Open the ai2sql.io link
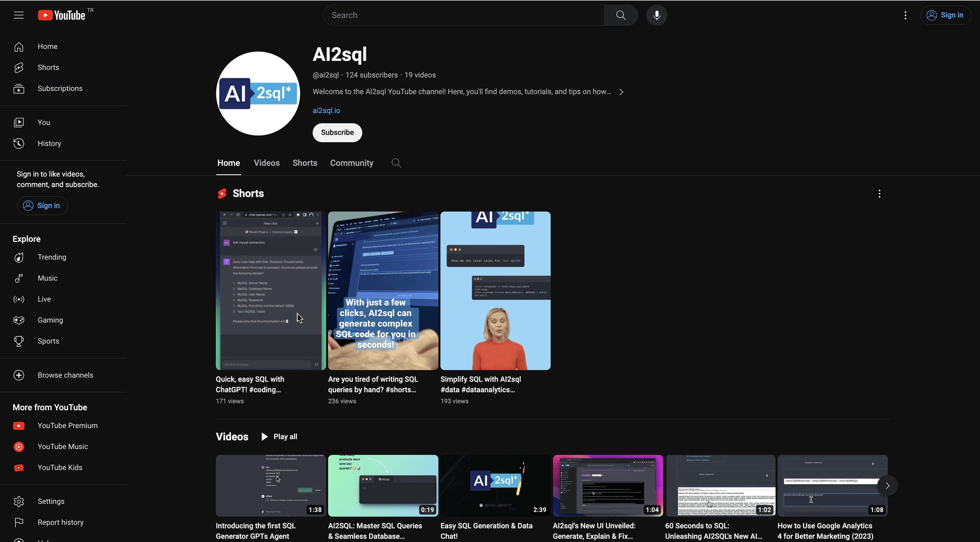Image resolution: width=980 pixels, height=542 pixels. pyautogui.click(x=326, y=111)
